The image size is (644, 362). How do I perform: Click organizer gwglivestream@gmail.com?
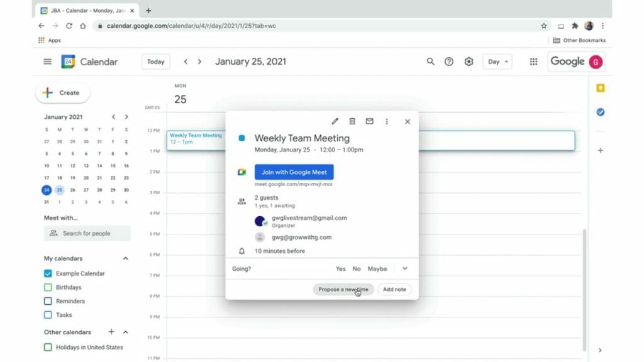tap(309, 218)
